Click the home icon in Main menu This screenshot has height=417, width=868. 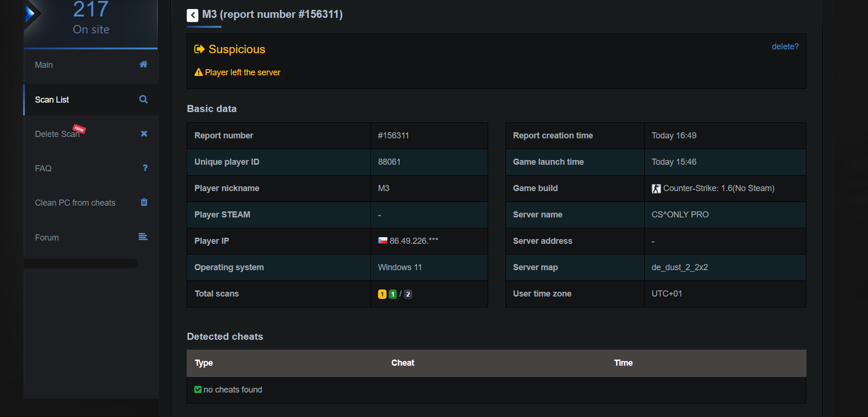(x=143, y=64)
